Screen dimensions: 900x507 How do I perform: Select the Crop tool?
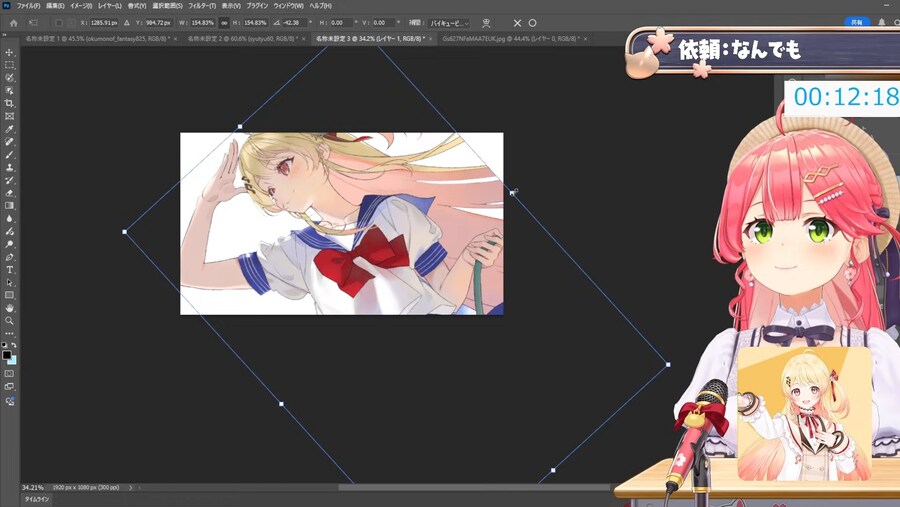pyautogui.click(x=9, y=103)
